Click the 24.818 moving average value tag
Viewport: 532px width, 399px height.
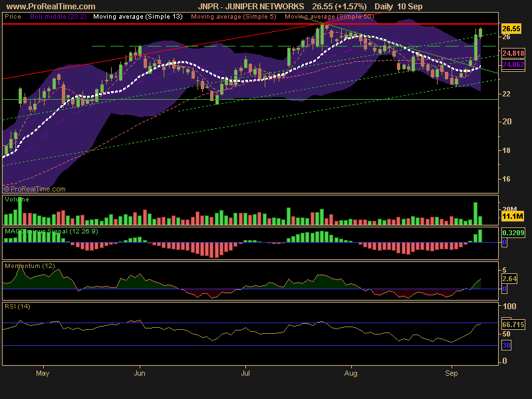point(513,53)
